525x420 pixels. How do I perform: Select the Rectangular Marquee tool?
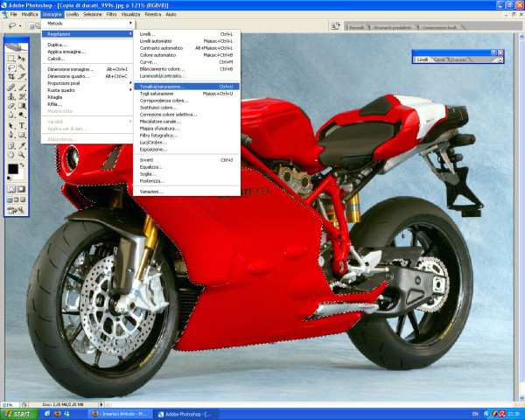[11, 58]
